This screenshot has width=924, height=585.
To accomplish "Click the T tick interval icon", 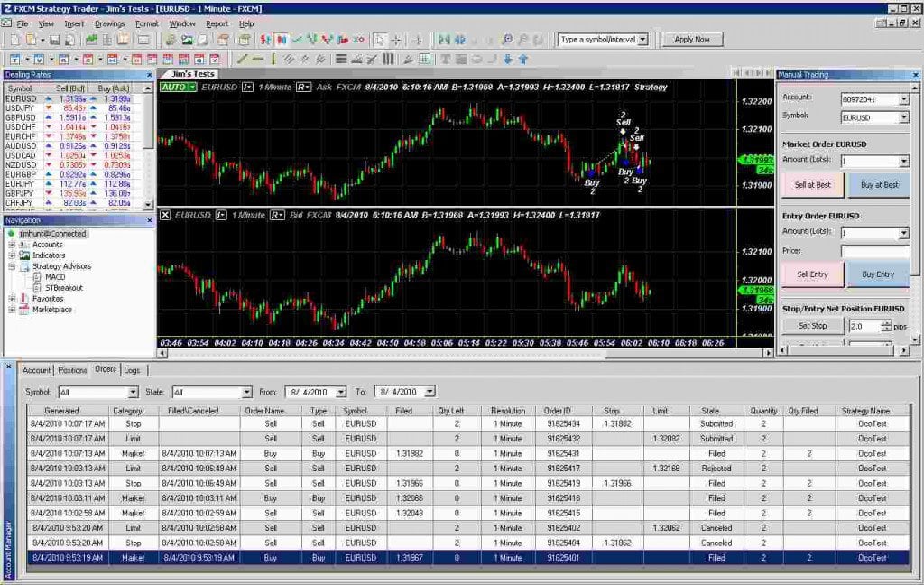I will pos(15,60).
